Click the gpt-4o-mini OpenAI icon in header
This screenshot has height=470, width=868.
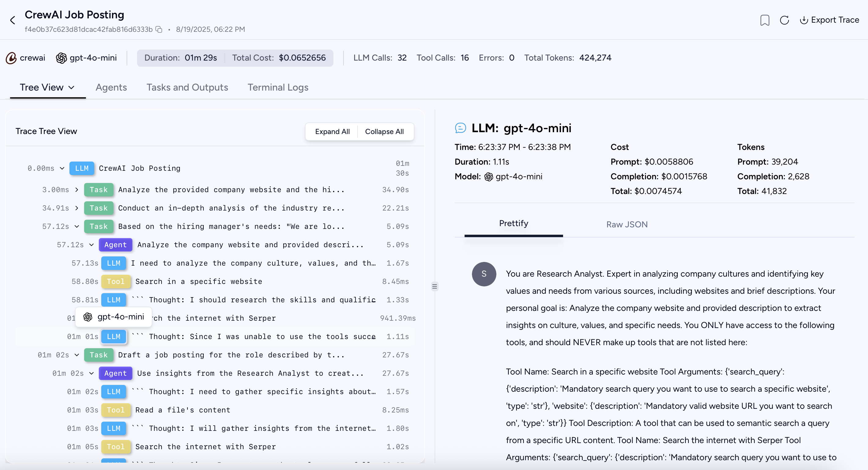coord(61,58)
